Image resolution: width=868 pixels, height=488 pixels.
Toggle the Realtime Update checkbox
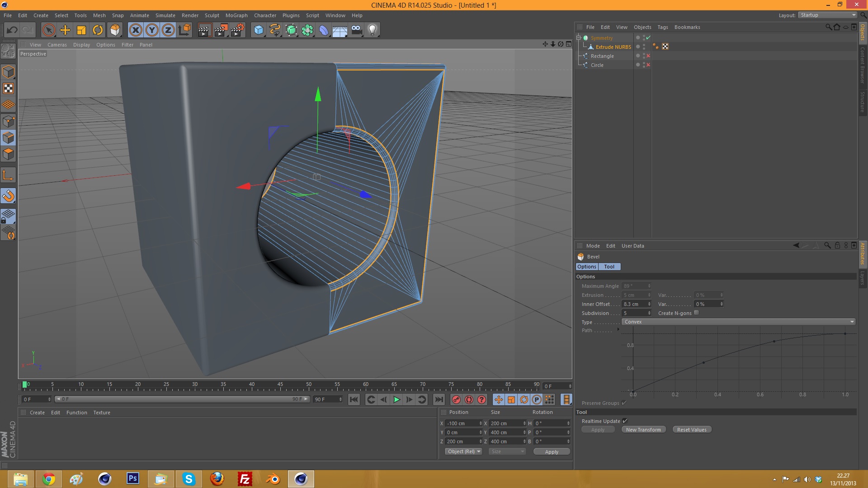[625, 421]
